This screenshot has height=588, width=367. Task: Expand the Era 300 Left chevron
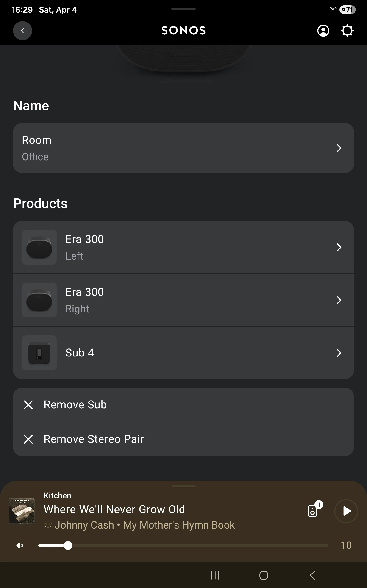click(x=339, y=247)
